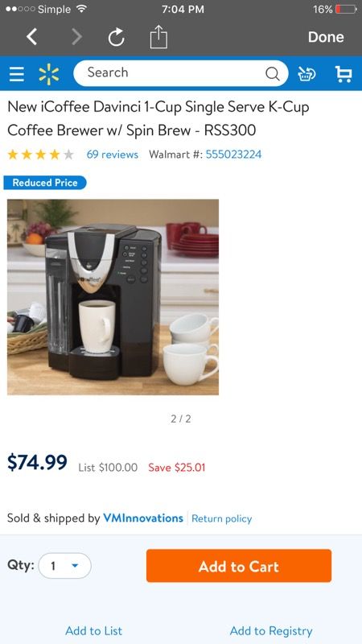Screen dimensions: 362x644
Task: Open the 69 reviews link
Action: click(112, 155)
